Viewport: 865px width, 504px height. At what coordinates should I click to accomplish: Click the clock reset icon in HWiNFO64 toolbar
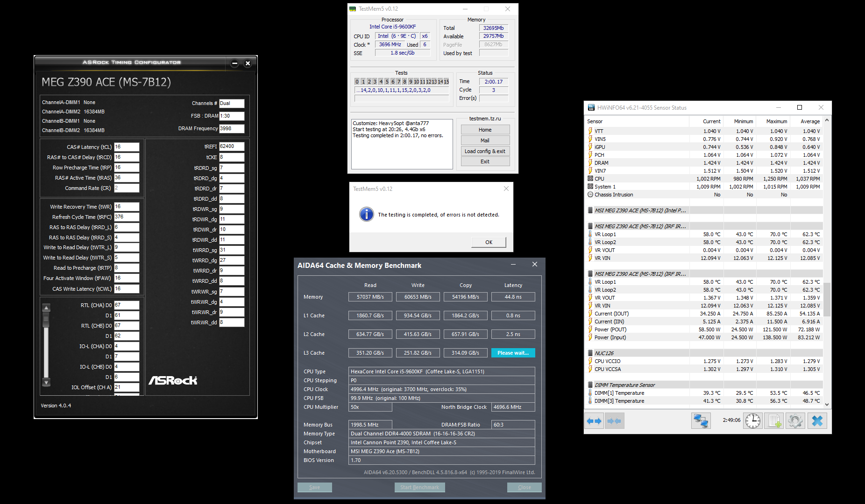[x=752, y=420]
